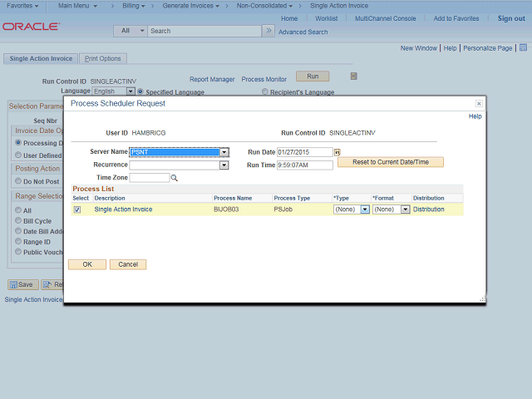Screen dimensions: 532x399
Task: Open the Recurrence dropdown list
Action: 224,165
